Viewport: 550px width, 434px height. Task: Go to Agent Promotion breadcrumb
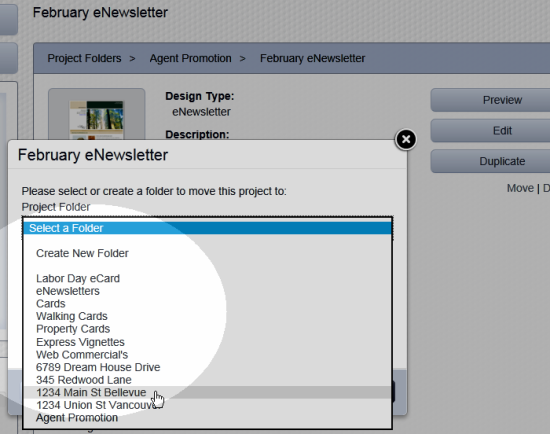(190, 58)
